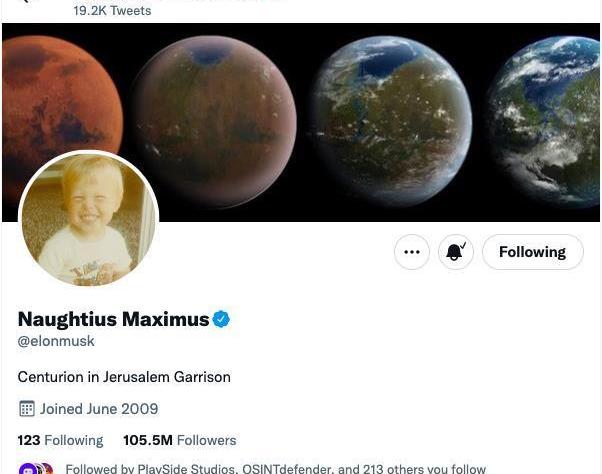
Task: Click the Following button to unfollow
Action: pyautogui.click(x=533, y=252)
